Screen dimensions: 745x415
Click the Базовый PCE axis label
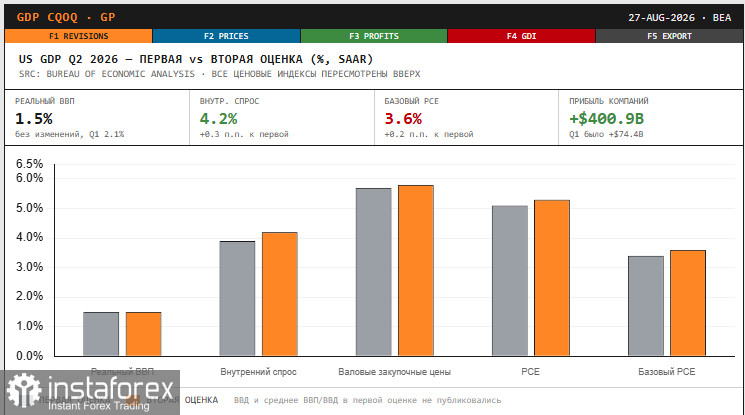tap(667, 372)
